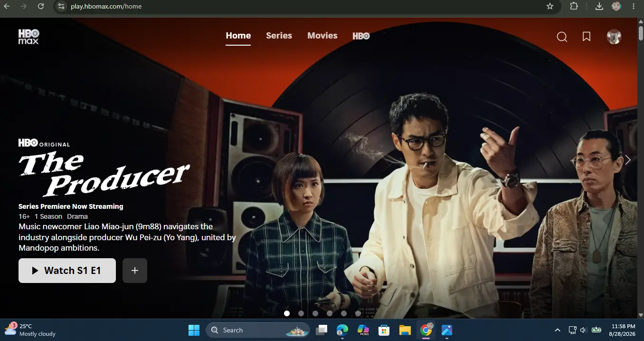
Task: Open Chrome three-dot menu
Action: pos(634,6)
